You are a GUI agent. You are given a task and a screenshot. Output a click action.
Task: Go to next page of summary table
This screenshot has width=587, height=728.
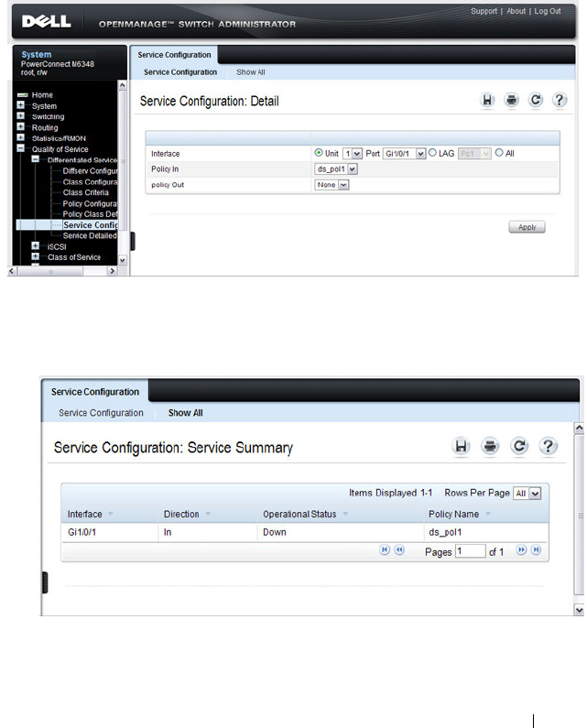(x=521, y=550)
